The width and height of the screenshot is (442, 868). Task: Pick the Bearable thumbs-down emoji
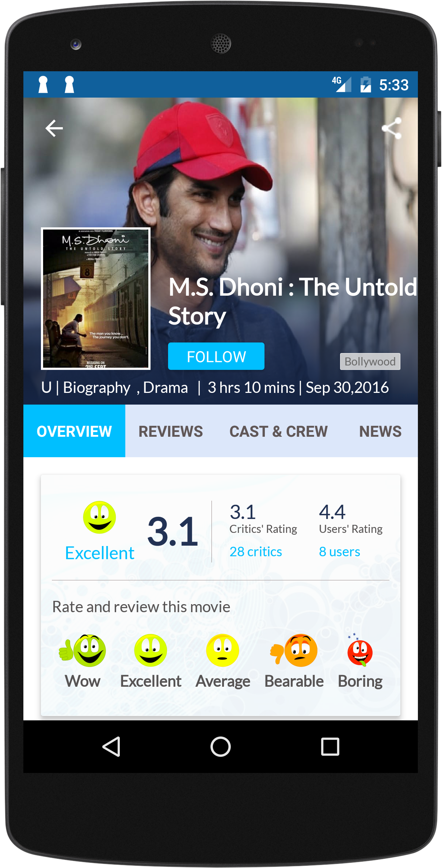tap(294, 651)
